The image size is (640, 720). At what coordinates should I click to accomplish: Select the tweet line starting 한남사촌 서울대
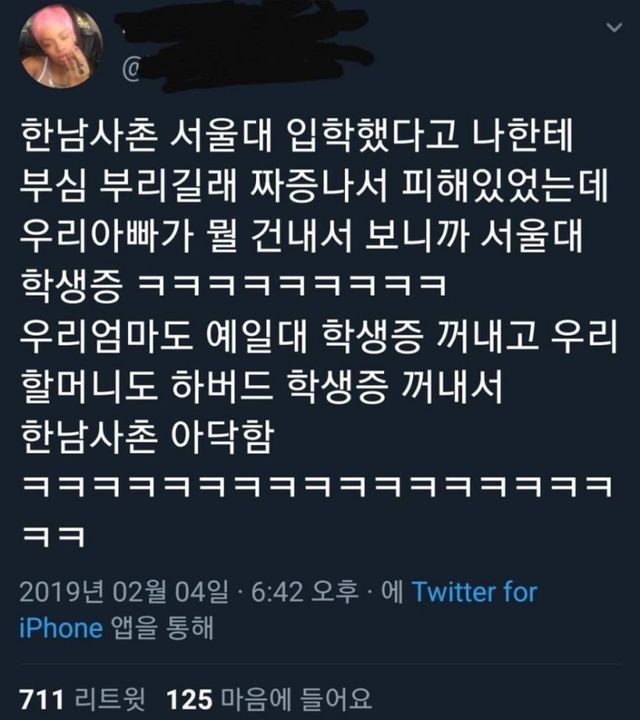coord(297,136)
